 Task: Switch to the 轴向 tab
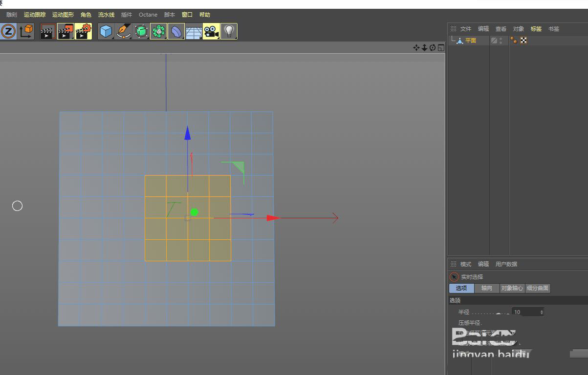(487, 288)
